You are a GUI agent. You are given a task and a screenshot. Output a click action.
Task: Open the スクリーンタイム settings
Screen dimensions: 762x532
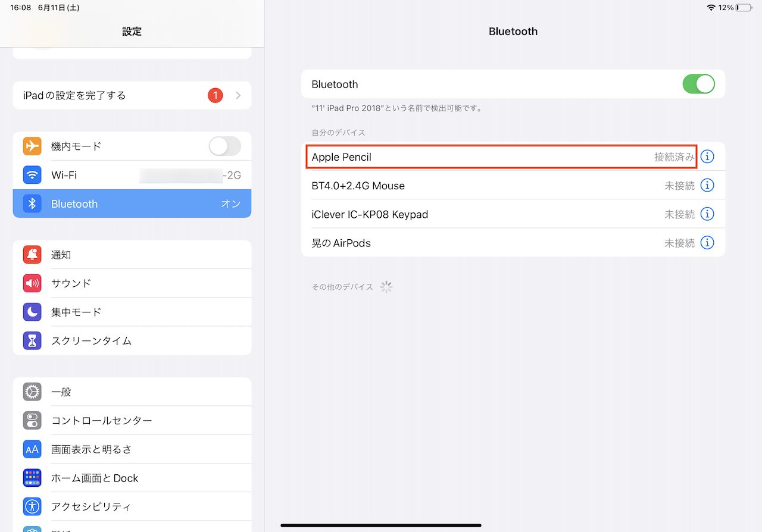click(x=132, y=340)
